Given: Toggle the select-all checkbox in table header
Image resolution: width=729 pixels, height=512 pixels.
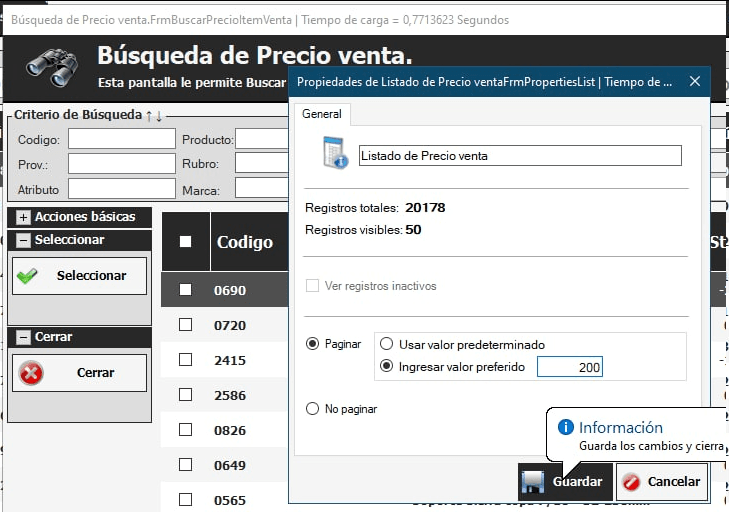Looking at the screenshot, I should 185,241.
